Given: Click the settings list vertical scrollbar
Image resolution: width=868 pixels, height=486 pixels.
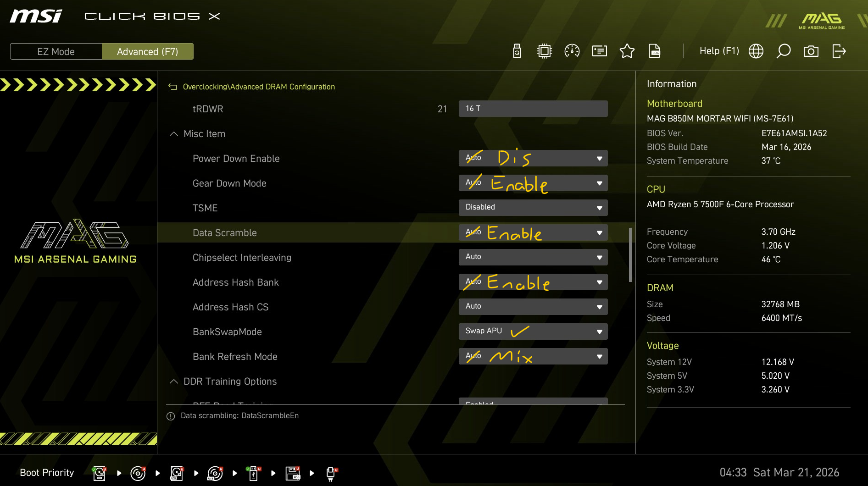Looking at the screenshot, I should 630,255.
